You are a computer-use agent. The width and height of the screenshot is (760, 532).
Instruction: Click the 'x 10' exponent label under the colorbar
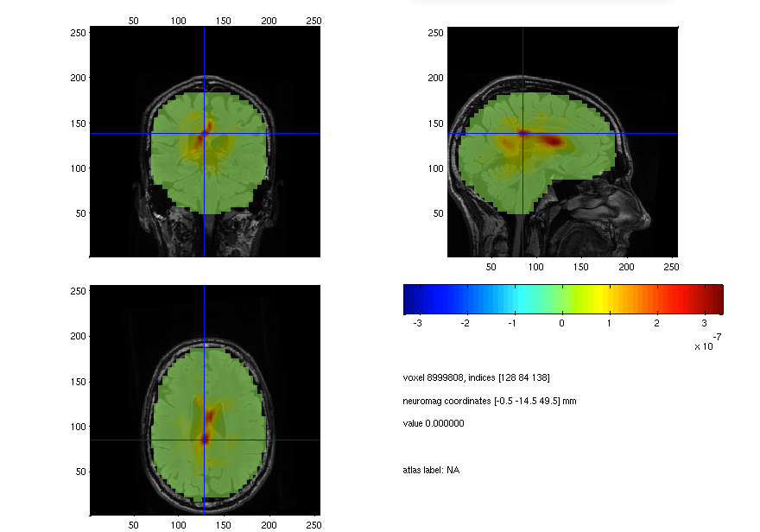(707, 343)
